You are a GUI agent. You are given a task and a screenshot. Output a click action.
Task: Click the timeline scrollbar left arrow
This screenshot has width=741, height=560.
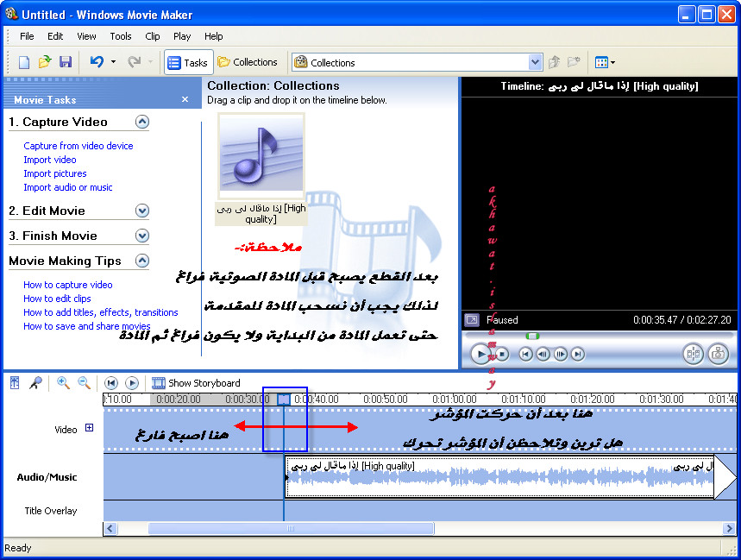tap(110, 528)
